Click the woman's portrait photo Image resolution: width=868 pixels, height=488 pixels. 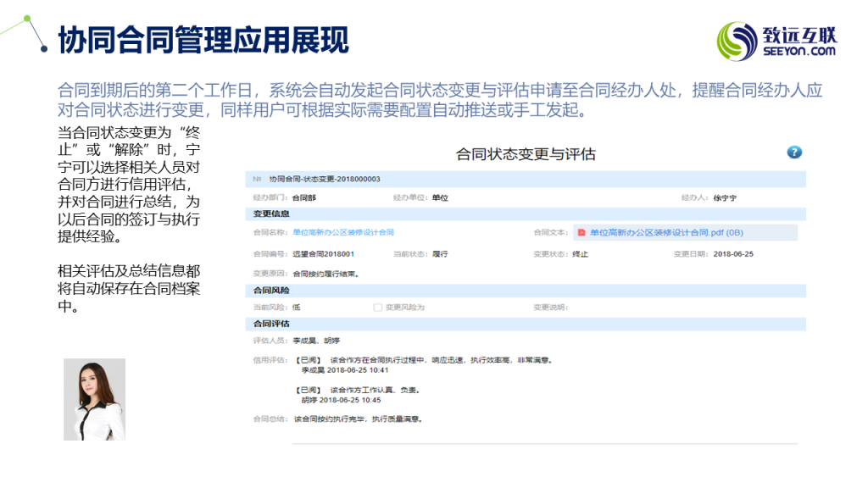pos(94,399)
